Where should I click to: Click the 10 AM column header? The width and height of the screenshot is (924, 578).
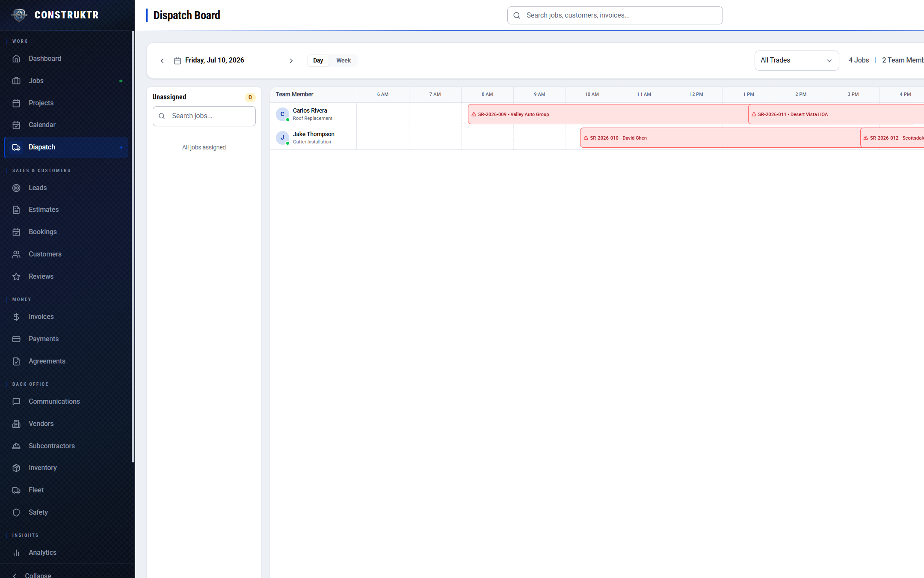click(592, 94)
